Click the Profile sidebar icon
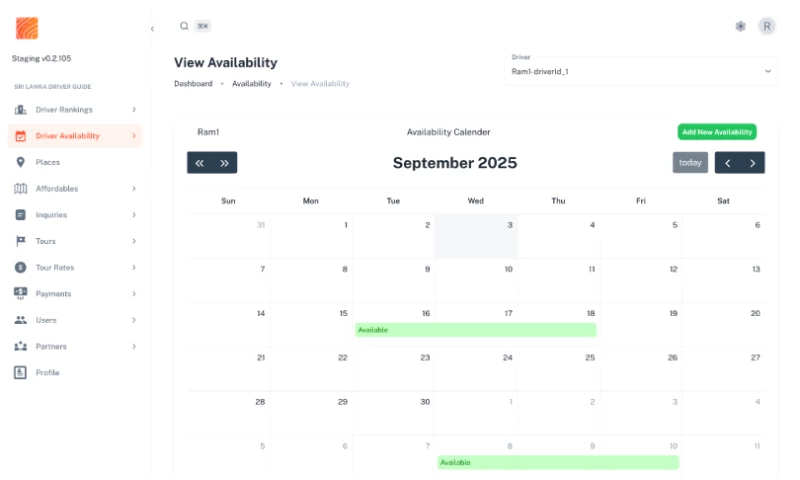This screenshot has height=480, width=800. pyautogui.click(x=20, y=372)
